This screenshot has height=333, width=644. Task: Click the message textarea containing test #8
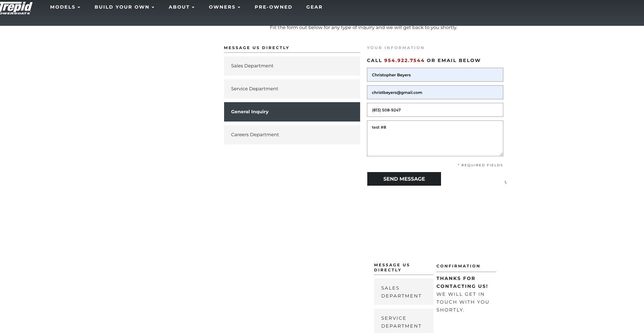pos(435,138)
